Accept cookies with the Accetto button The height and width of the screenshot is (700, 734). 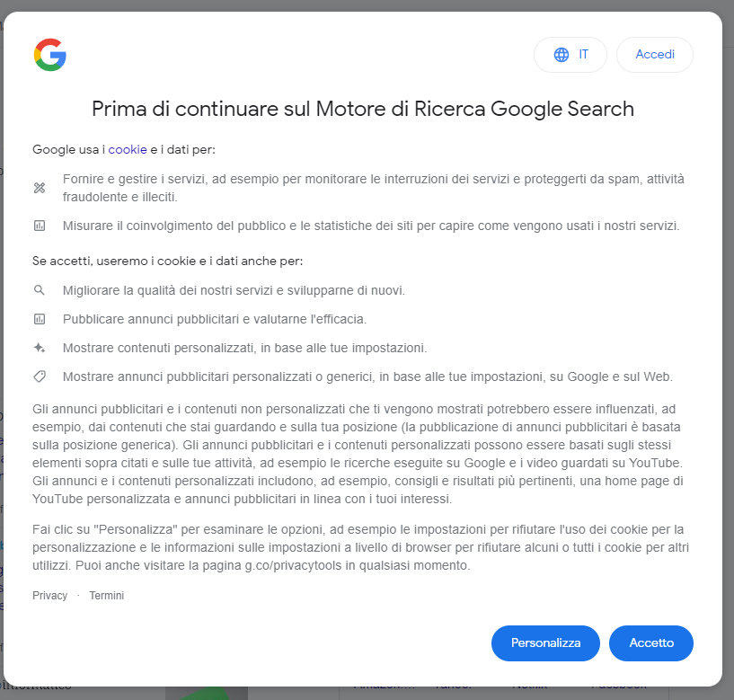point(651,642)
